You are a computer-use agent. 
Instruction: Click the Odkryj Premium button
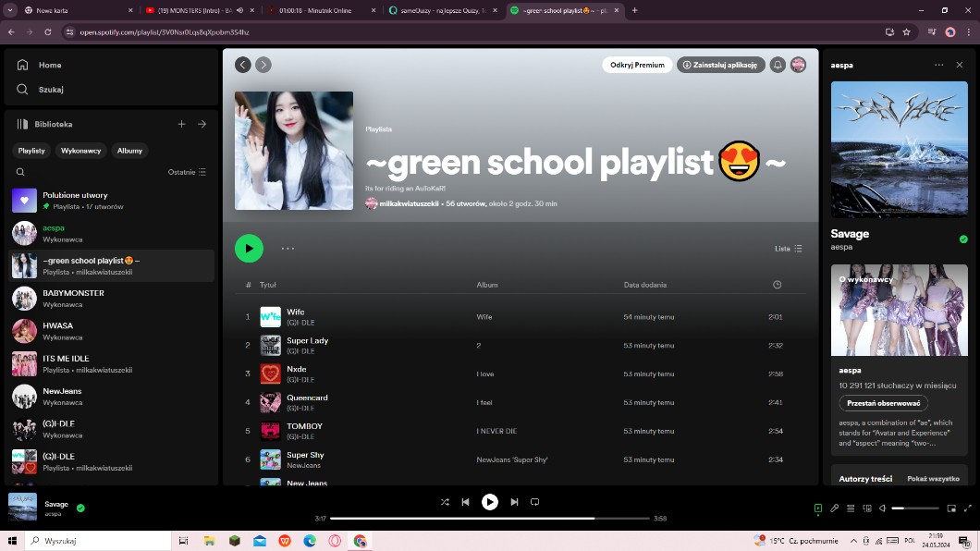point(637,65)
